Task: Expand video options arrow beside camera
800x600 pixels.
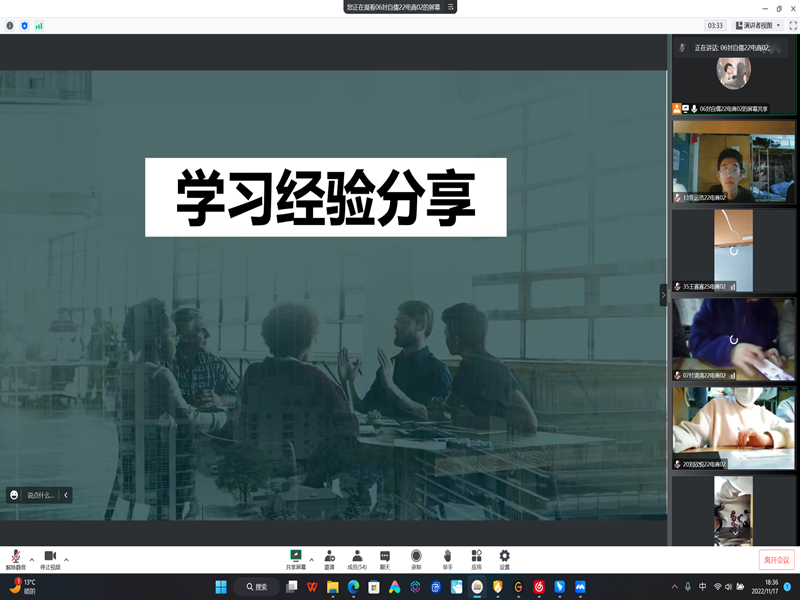Action: 66,559
